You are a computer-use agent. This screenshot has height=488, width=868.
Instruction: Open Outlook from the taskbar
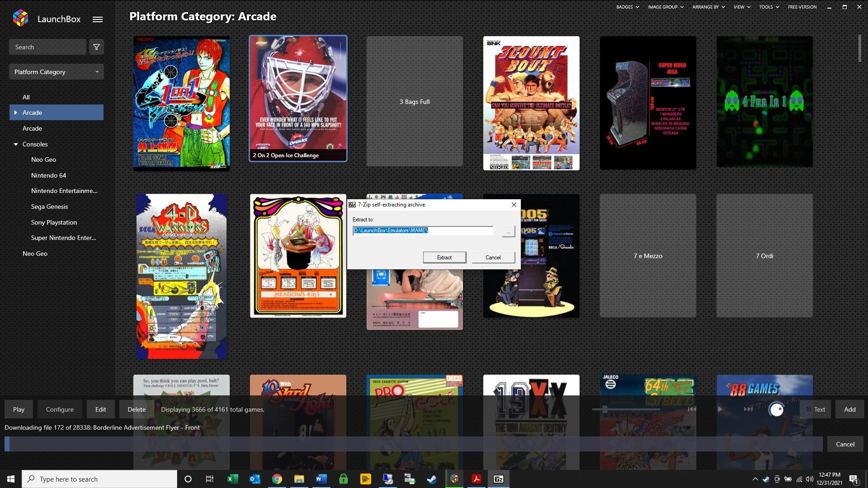tap(255, 479)
